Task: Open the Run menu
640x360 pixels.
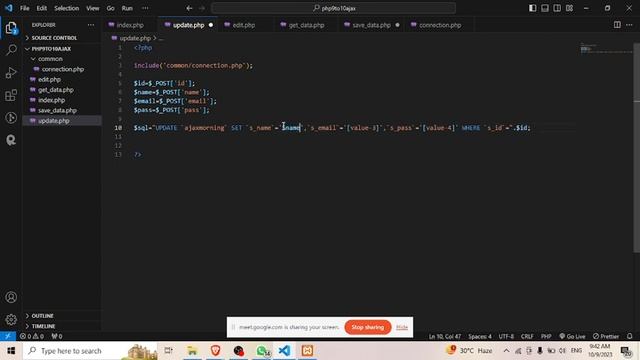Action: point(127,8)
